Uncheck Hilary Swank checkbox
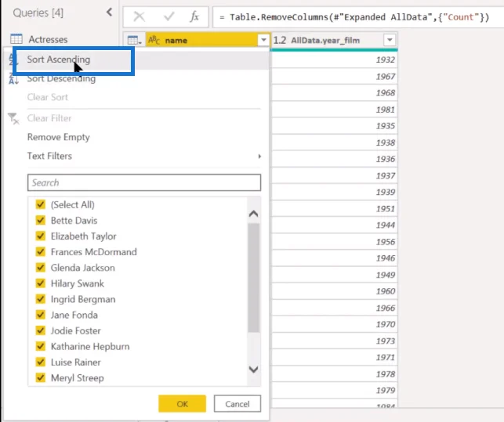Image resolution: width=504 pixels, height=422 pixels. [x=41, y=283]
